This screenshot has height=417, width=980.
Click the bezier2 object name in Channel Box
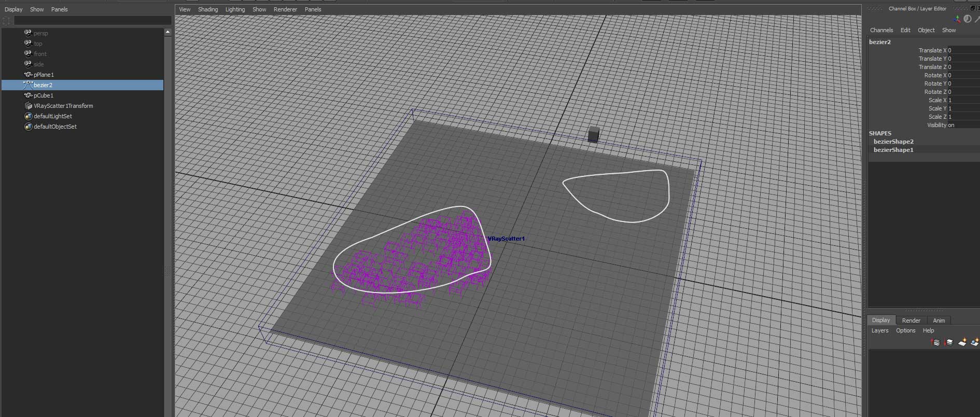(880, 42)
